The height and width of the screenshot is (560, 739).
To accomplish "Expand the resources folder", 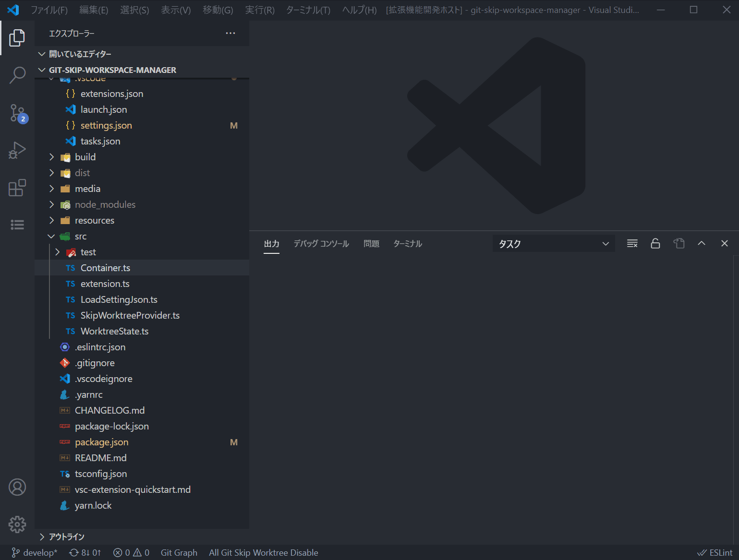I will coord(142,220).
